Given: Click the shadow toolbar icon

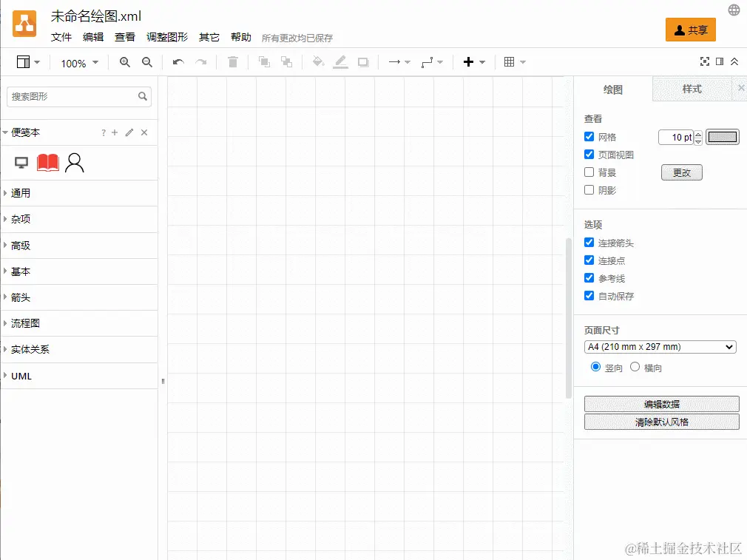Looking at the screenshot, I should (363, 62).
